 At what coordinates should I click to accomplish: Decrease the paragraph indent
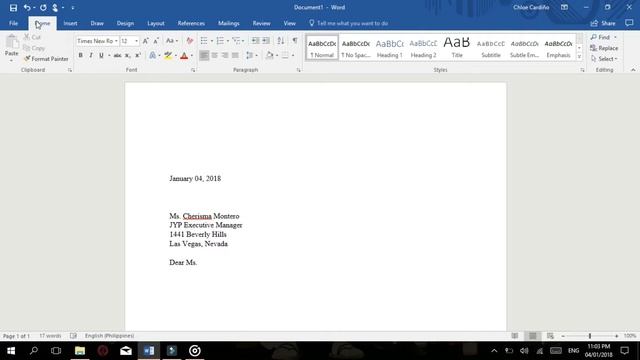(x=255, y=41)
